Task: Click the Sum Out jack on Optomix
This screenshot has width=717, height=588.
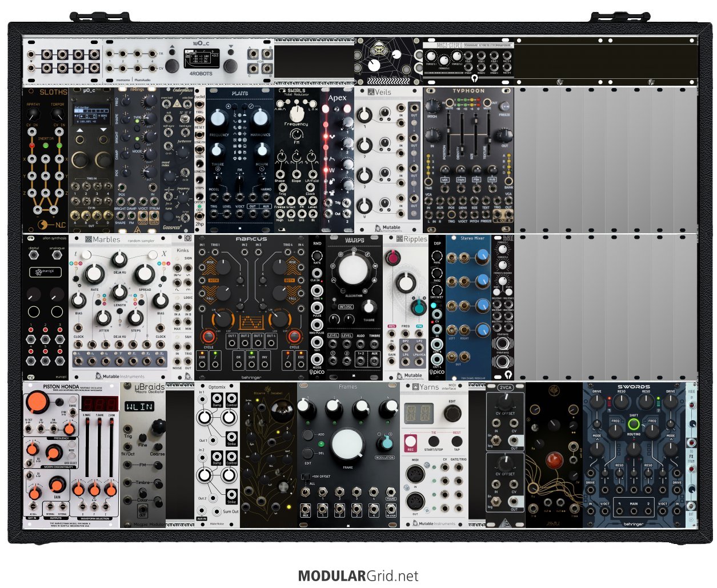Action: tap(217, 511)
